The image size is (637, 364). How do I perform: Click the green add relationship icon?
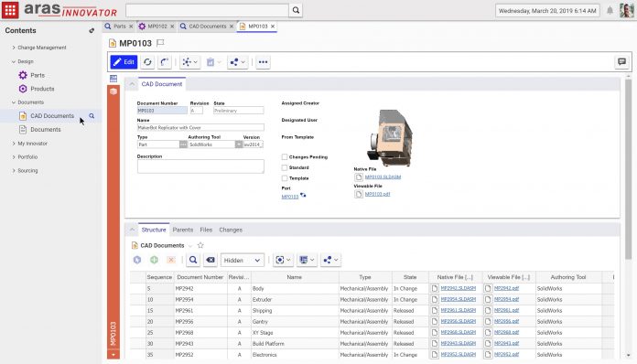(154, 260)
